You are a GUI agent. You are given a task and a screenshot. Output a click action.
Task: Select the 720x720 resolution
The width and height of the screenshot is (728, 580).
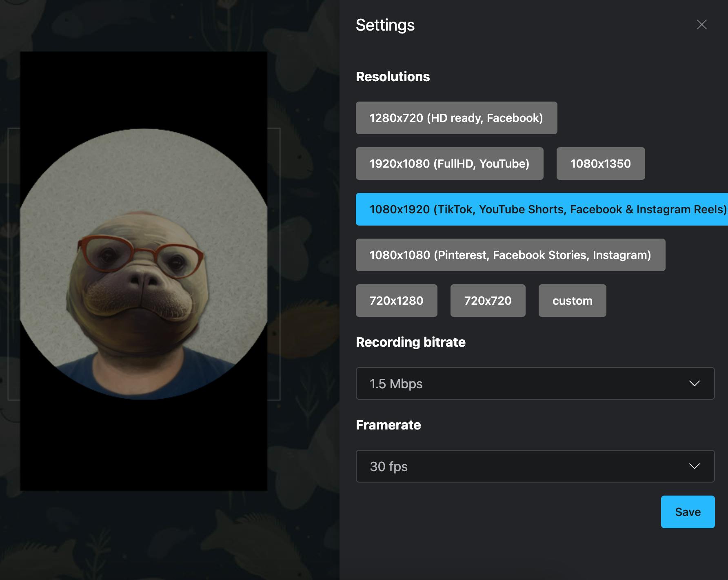(x=488, y=301)
